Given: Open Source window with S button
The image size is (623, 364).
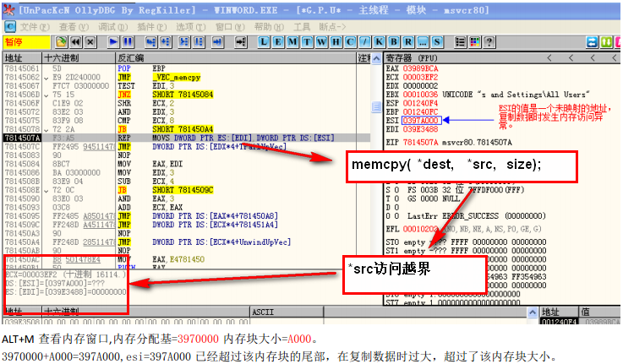Looking at the screenshot, I should [x=437, y=42].
